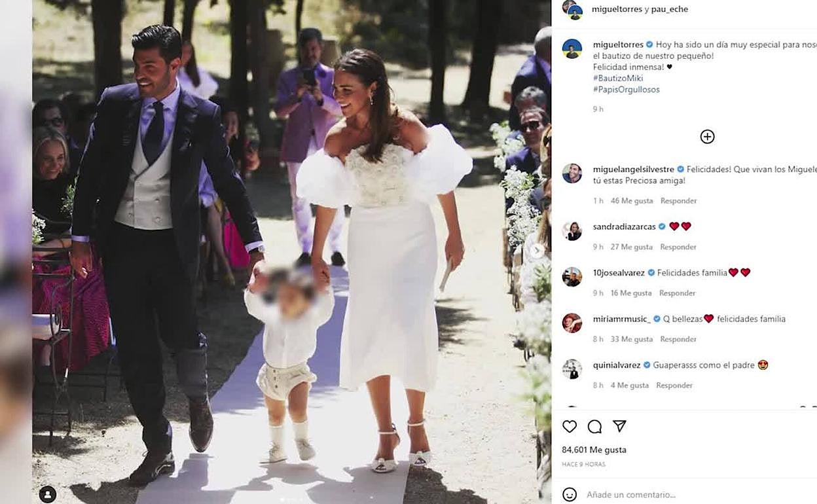The height and width of the screenshot is (504, 817).
Task: Like the post with the heart icon
Action: pos(570,427)
